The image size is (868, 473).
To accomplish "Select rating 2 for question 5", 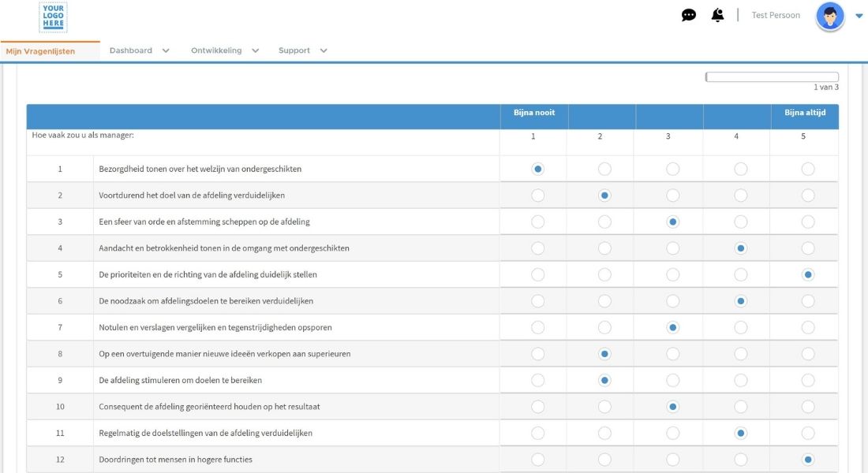I will tap(604, 274).
